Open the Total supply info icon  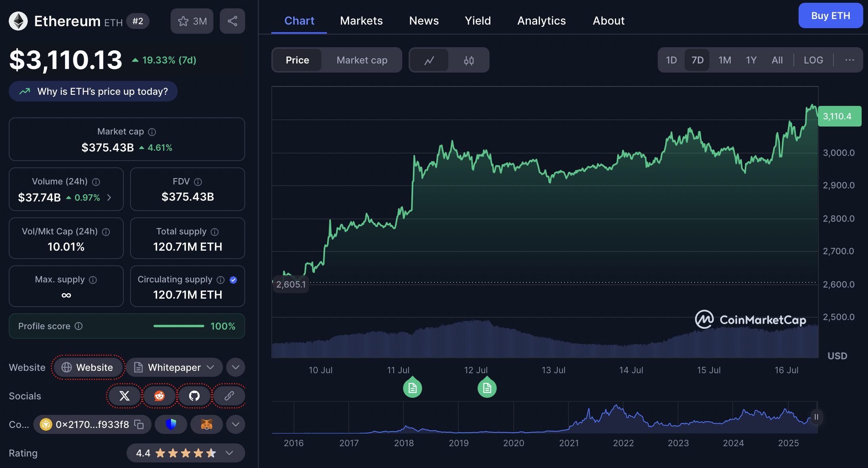tap(215, 232)
